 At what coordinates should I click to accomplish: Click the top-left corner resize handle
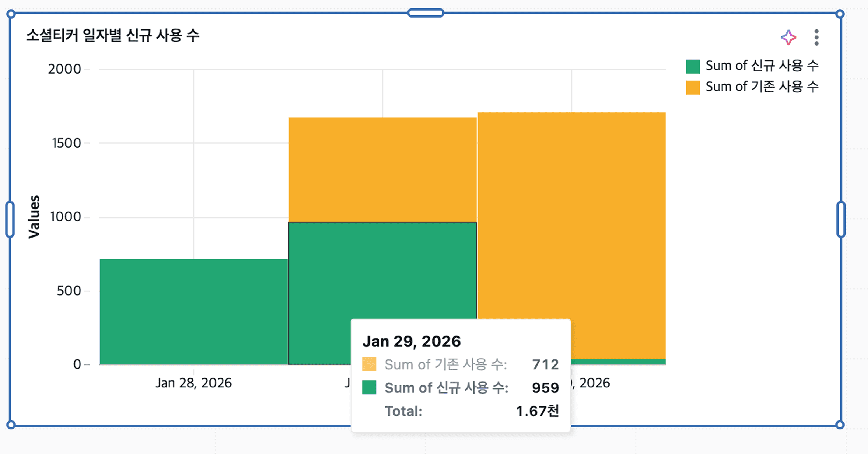(11, 14)
